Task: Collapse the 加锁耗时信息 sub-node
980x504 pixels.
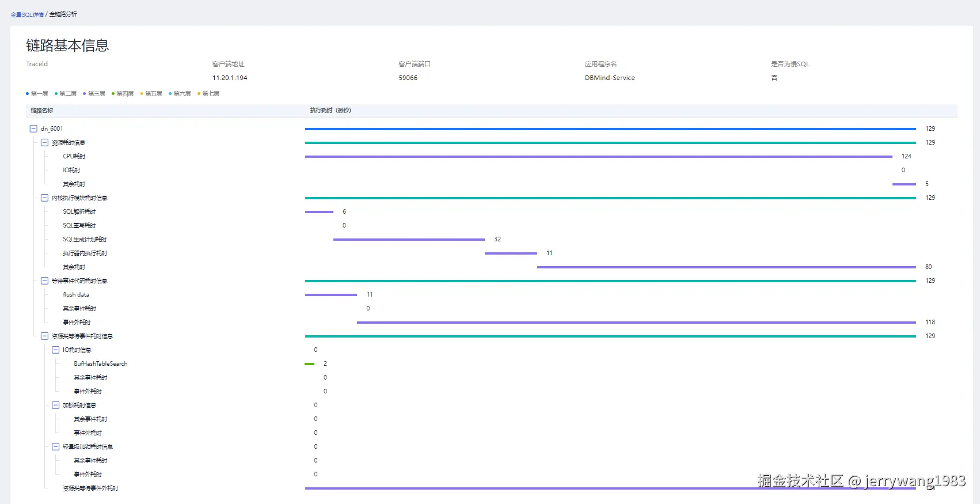Action: [56, 406]
